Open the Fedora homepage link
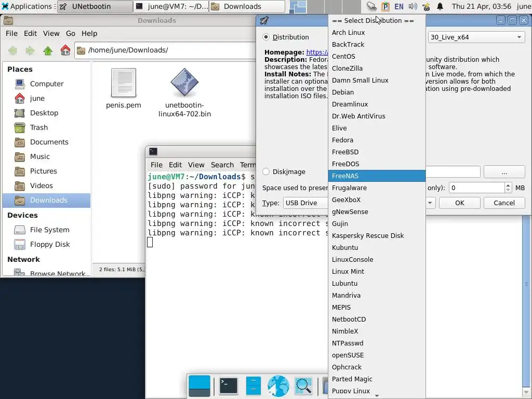 317,52
